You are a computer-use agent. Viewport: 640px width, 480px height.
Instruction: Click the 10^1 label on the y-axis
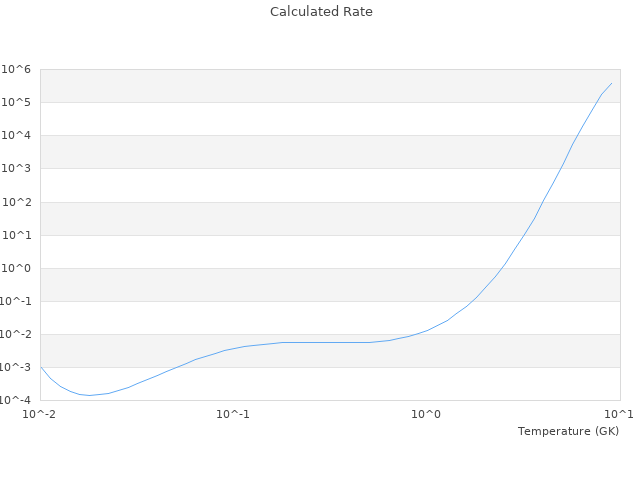[17, 235]
